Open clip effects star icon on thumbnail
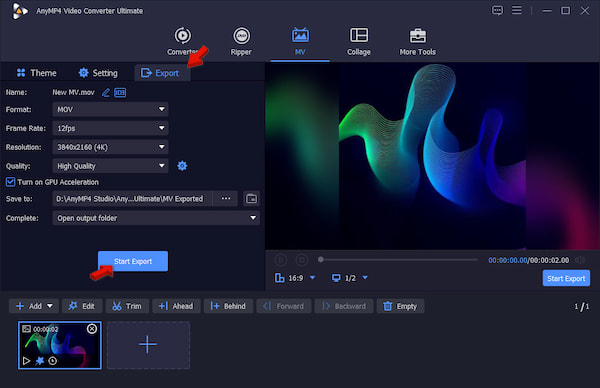This screenshot has width=600, height=388. pyautogui.click(x=39, y=361)
